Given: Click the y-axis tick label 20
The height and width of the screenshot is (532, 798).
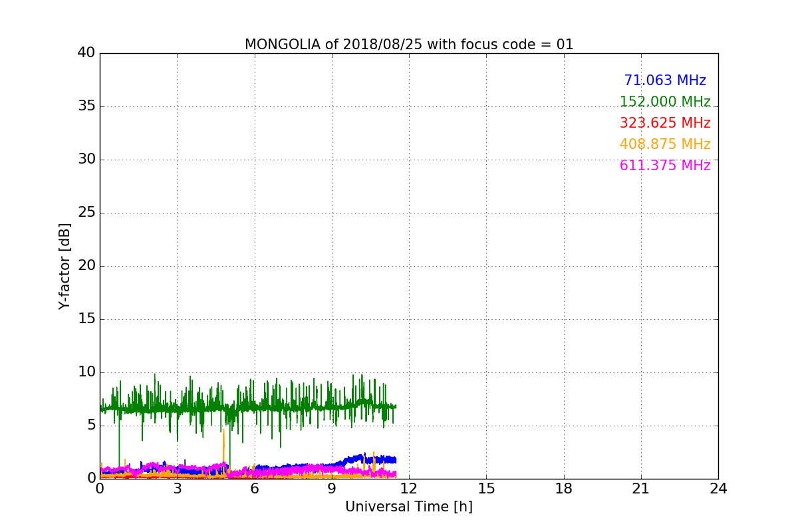Looking at the screenshot, I should (x=86, y=266).
